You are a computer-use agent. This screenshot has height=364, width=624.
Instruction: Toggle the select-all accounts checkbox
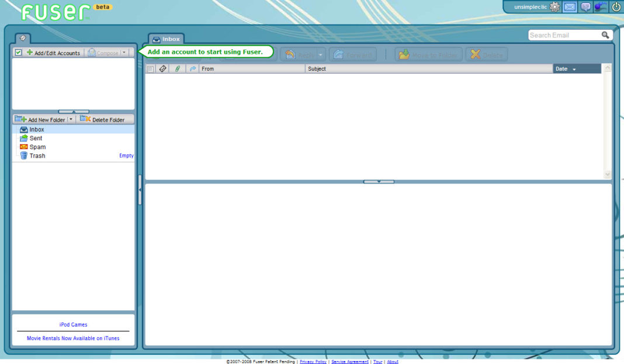(18, 52)
